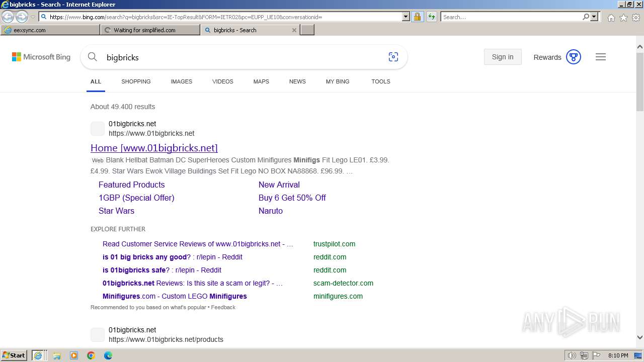
Task: Click the Bing search magnifier icon
Action: coord(93,57)
